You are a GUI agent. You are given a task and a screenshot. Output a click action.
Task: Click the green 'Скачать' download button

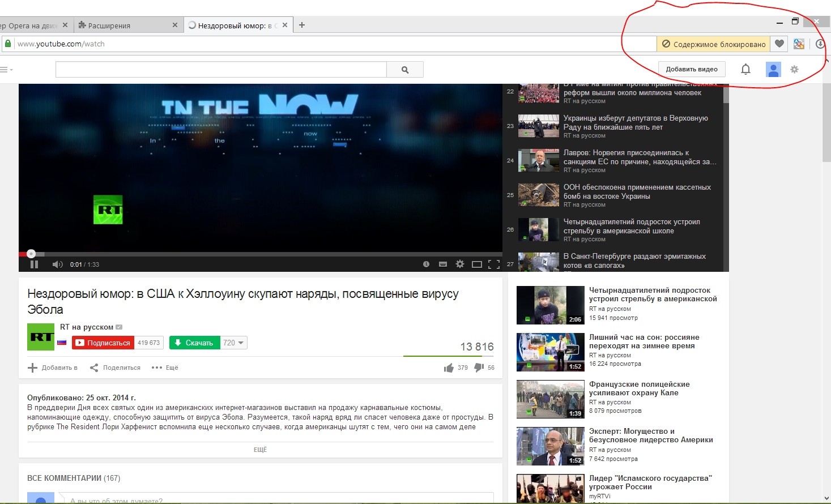click(194, 343)
